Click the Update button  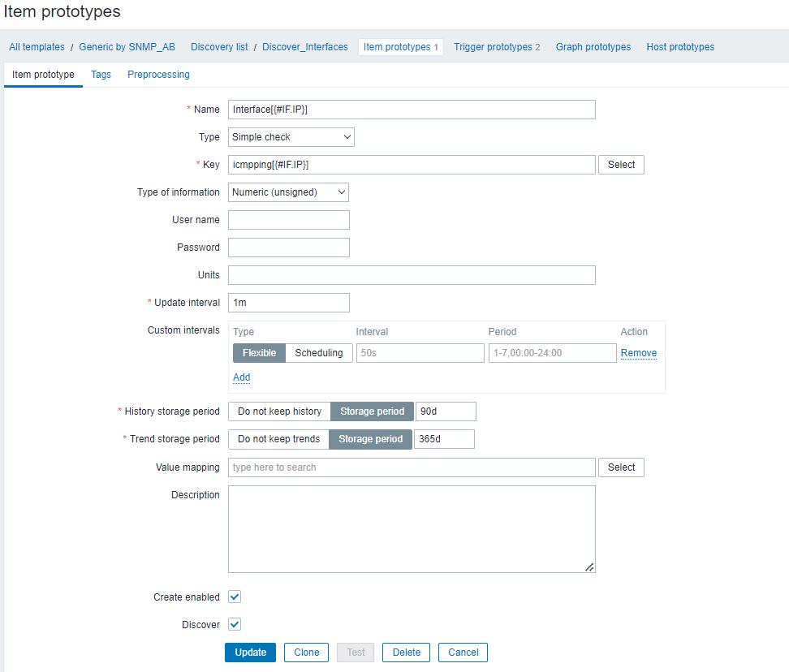click(250, 653)
